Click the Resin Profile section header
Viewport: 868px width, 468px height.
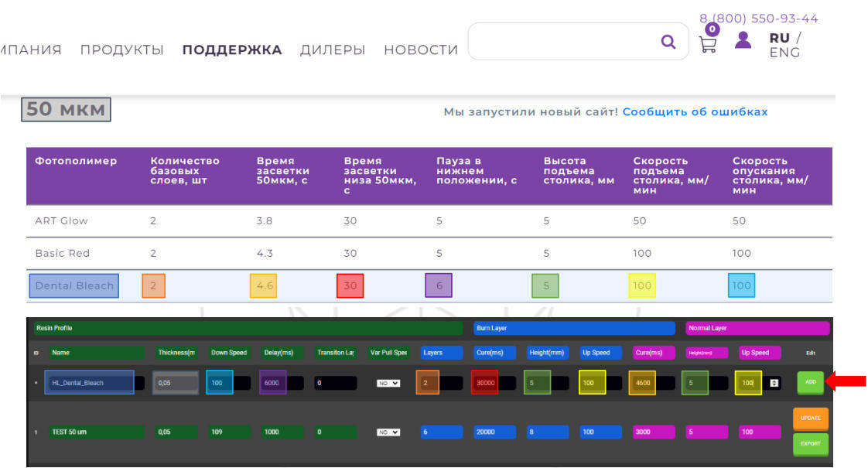click(248, 329)
